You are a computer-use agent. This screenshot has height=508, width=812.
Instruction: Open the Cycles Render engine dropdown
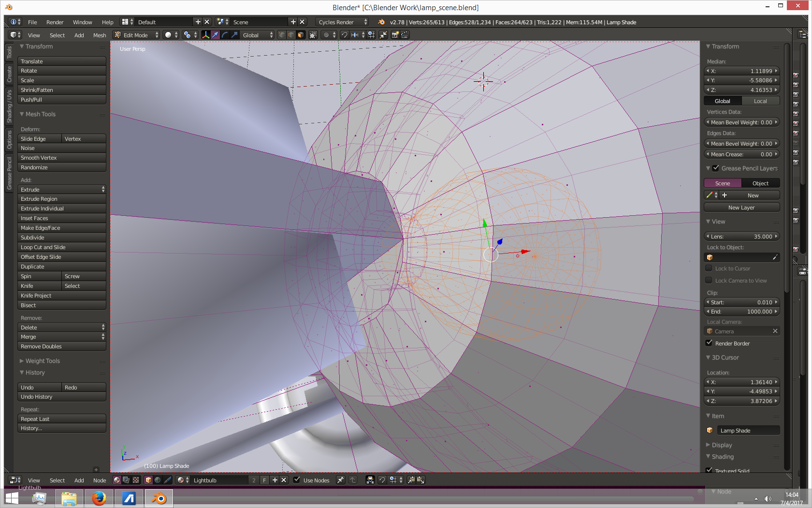tap(342, 22)
